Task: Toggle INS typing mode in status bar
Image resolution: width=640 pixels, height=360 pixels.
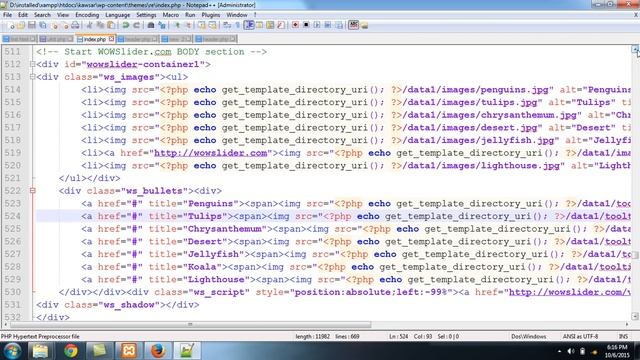Action: 623,336
